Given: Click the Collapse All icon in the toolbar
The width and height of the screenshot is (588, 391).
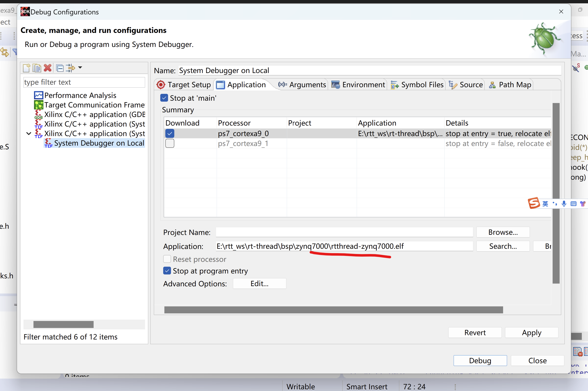Looking at the screenshot, I should 60,68.
